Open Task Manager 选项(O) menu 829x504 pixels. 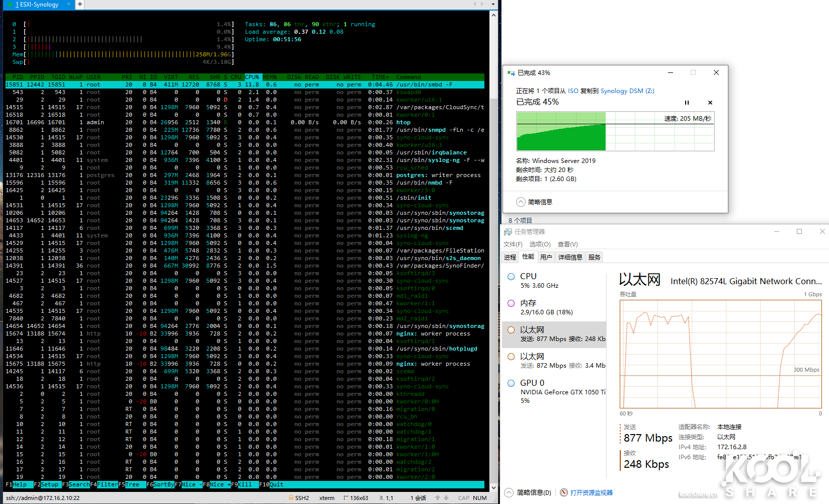click(x=540, y=244)
